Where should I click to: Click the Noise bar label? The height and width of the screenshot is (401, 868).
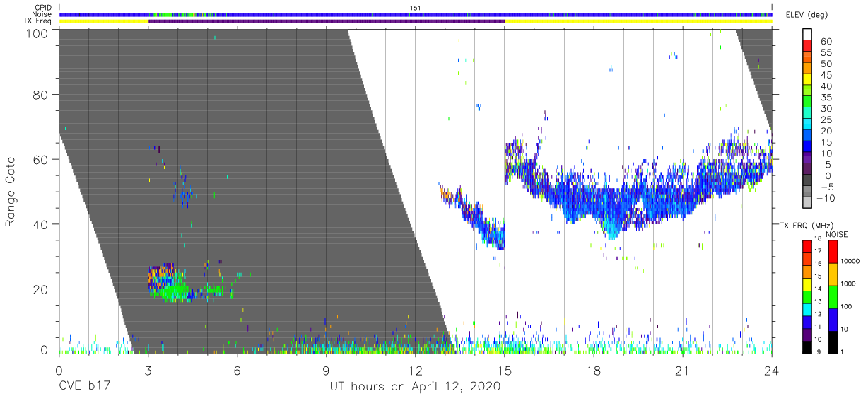click(42, 14)
